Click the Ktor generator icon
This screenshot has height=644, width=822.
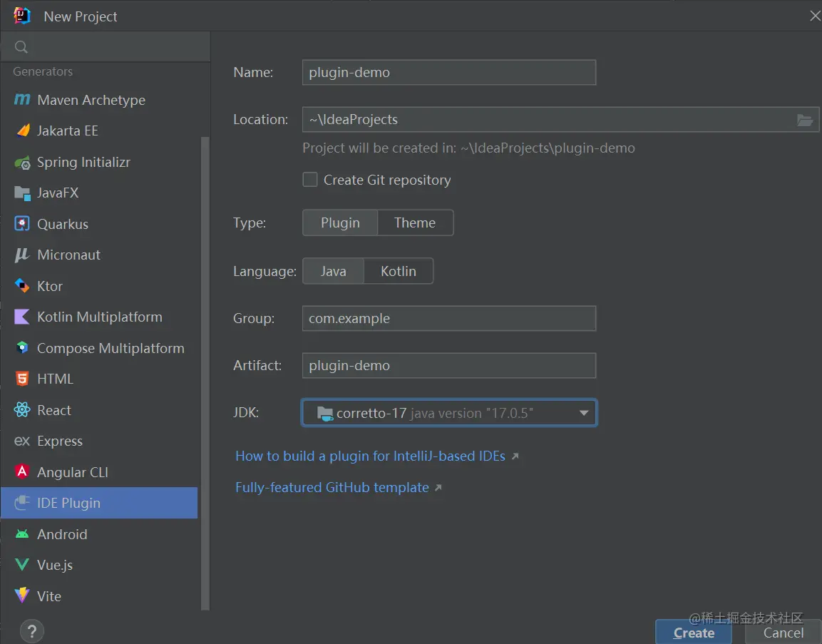tap(22, 286)
